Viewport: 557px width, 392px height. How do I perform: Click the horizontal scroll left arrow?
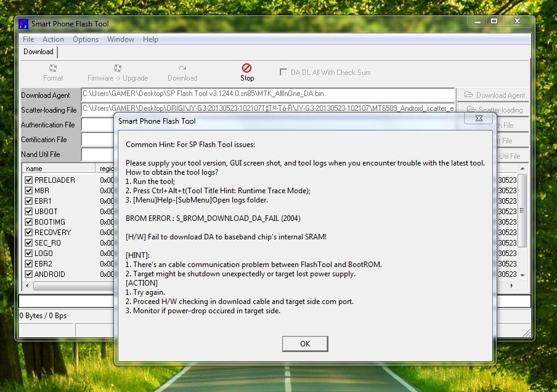[x=27, y=286]
